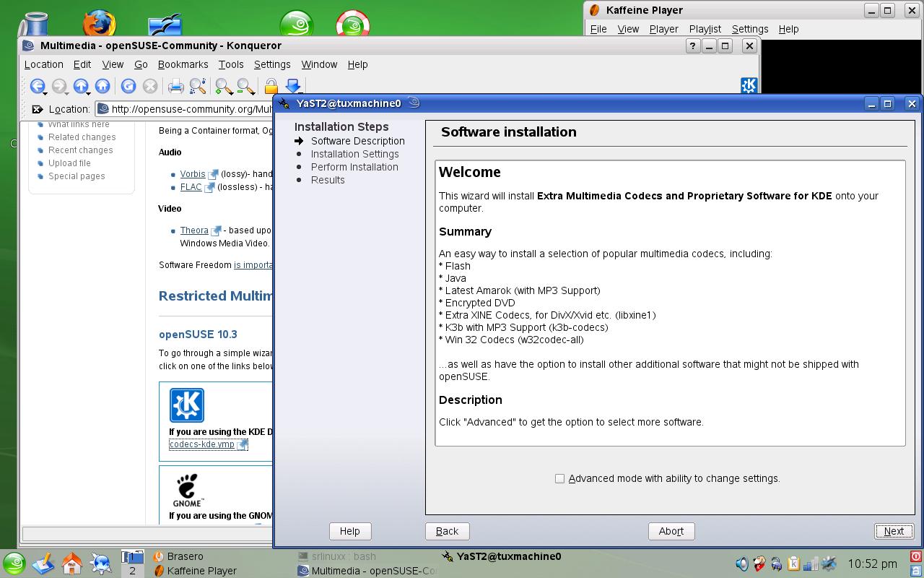Click Abort in the YaST2 wizard
This screenshot has width=924, height=578.
click(x=671, y=531)
